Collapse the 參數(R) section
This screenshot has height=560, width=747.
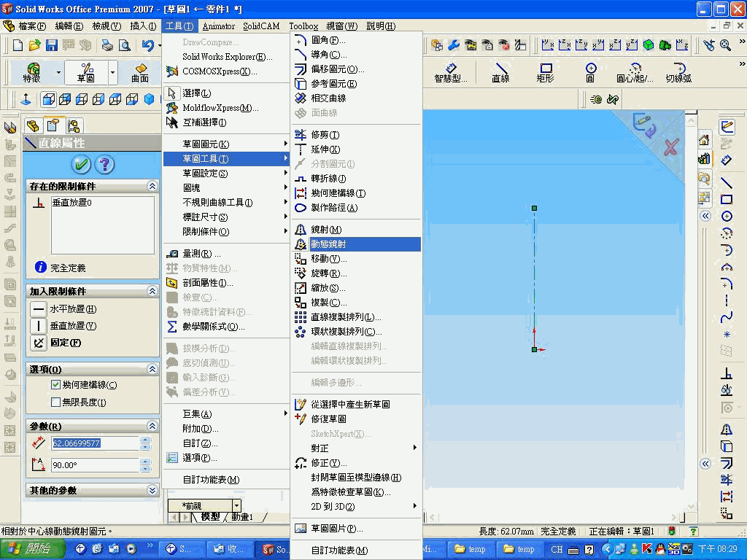click(152, 426)
